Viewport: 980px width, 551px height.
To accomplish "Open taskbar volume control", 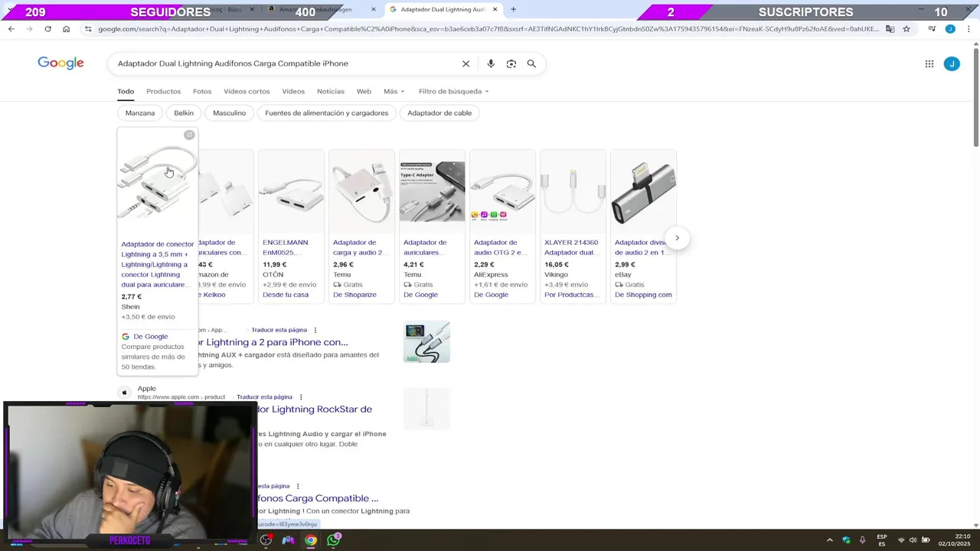I will click(x=913, y=540).
